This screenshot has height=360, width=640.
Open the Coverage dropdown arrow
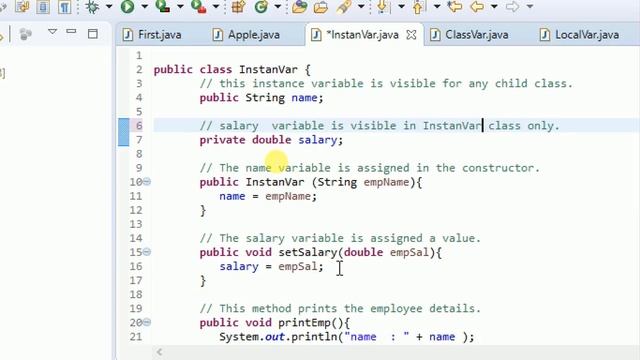coord(180,7)
